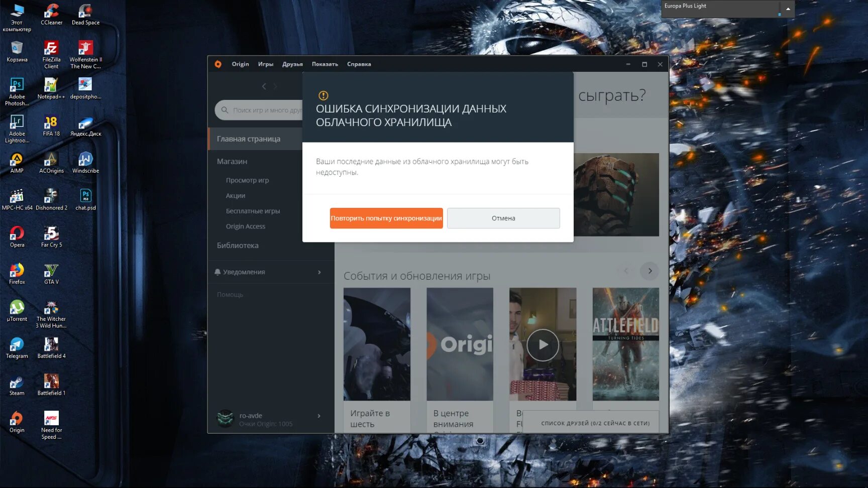Select the Steam desktop icon
This screenshot has width=868, height=488.
(x=17, y=386)
